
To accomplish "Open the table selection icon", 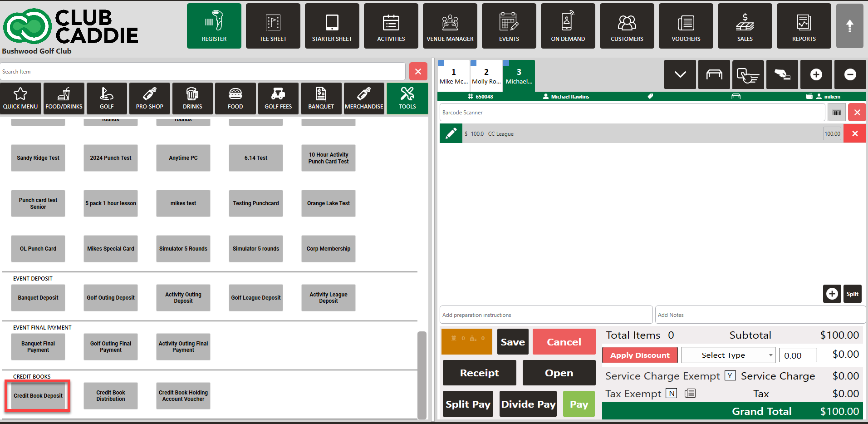I will coord(714,74).
